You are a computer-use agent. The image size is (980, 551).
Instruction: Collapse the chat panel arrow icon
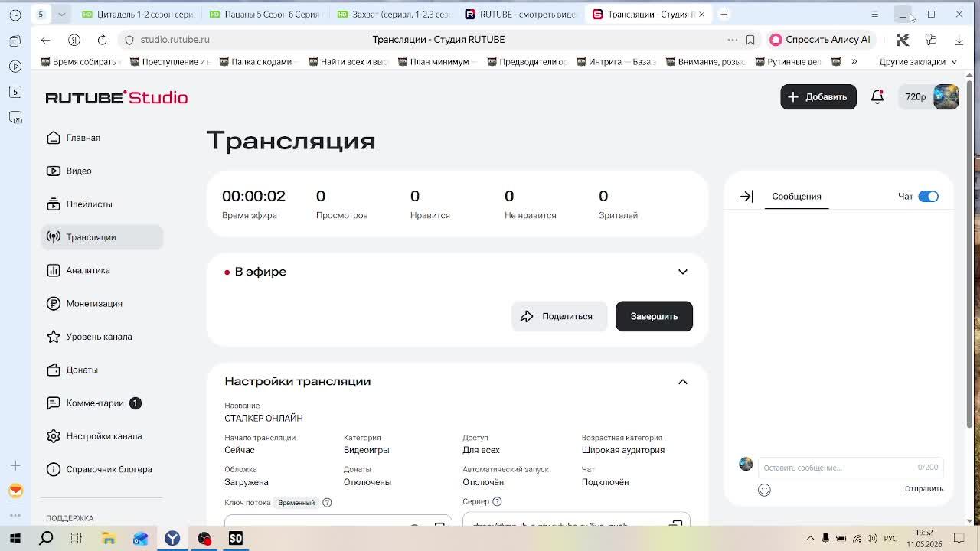click(746, 197)
